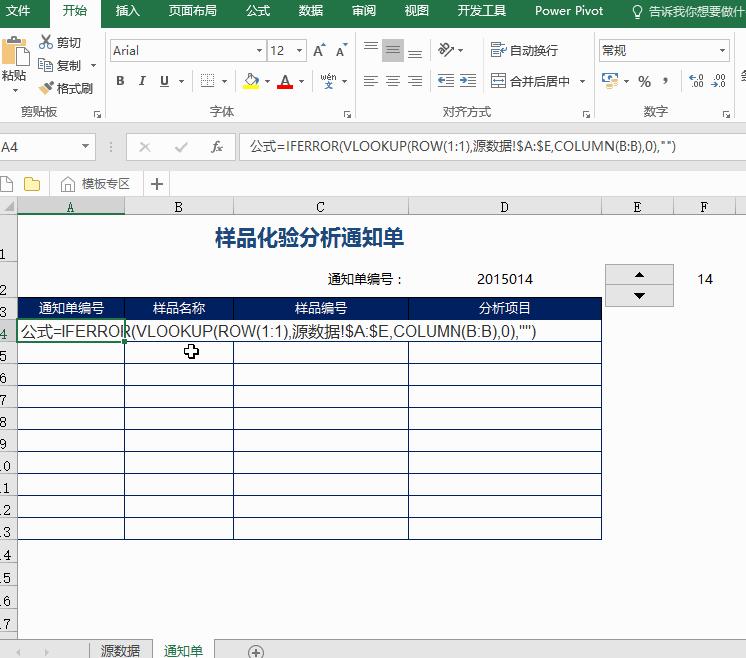
Task: Toggle Underline formatting
Action: [x=165, y=81]
